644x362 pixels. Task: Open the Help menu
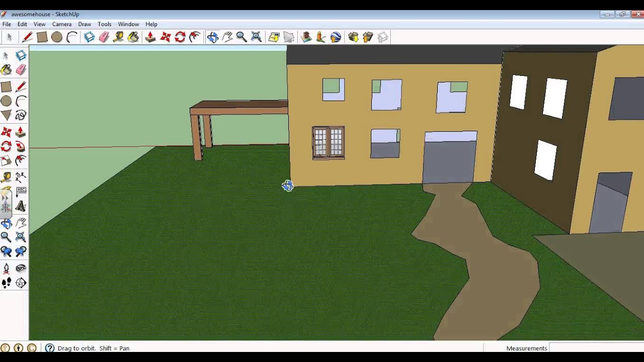(x=151, y=24)
